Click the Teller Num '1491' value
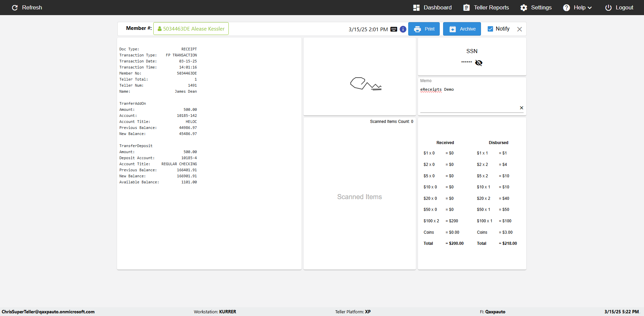Image resolution: width=644 pixels, height=316 pixels. point(193,85)
